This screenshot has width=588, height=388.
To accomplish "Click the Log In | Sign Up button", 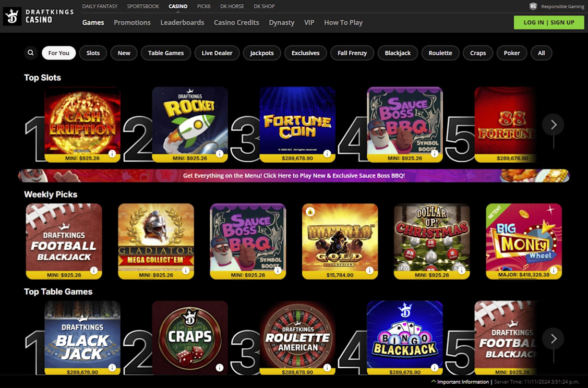I will point(549,22).
